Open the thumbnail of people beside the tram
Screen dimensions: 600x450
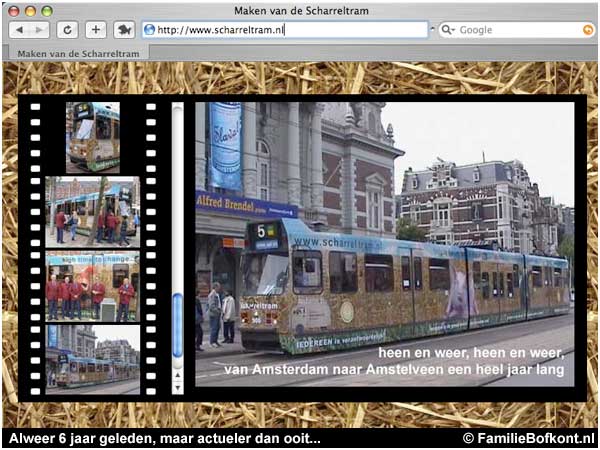(93, 212)
